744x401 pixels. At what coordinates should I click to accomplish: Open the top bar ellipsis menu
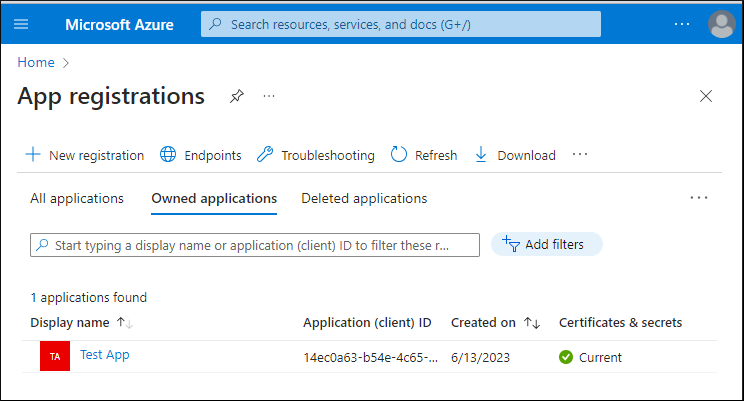(682, 24)
